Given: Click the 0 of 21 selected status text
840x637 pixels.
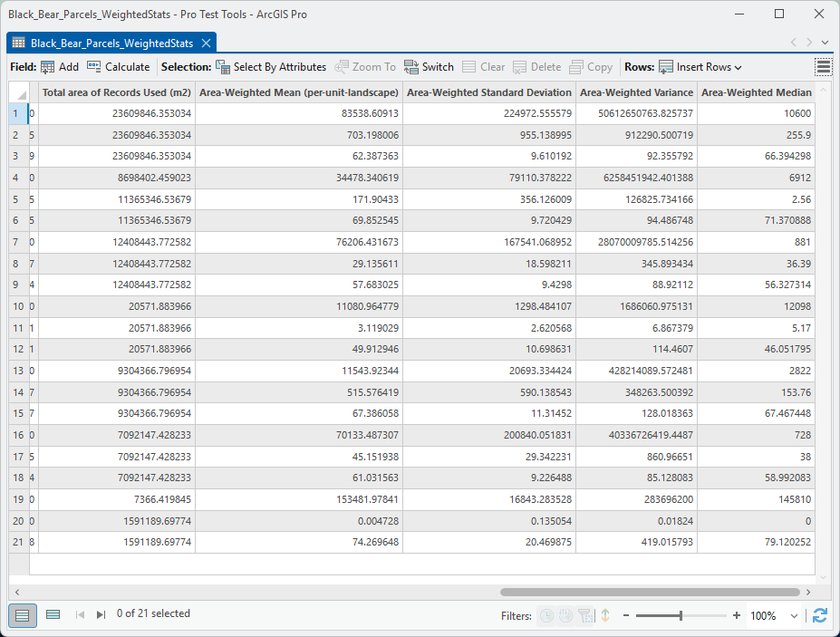Looking at the screenshot, I should point(153,613).
